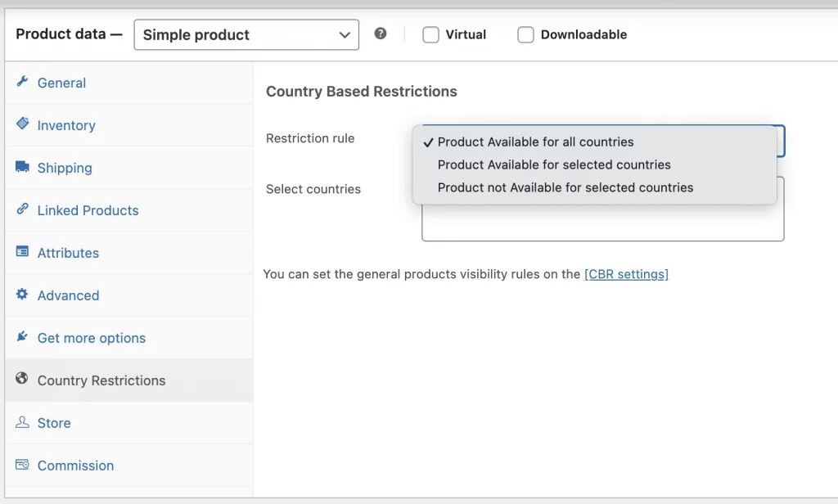This screenshot has width=838, height=504.
Task: Tick the Downloadable checkbox
Action: coord(525,35)
